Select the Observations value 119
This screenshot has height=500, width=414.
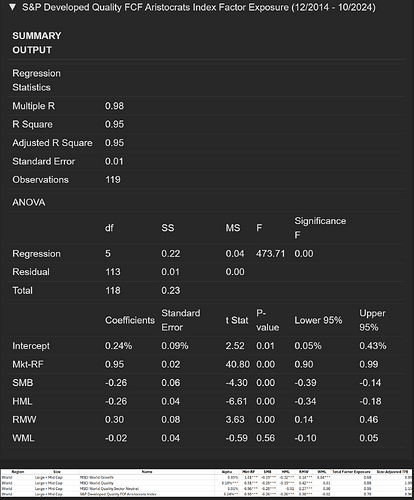coord(113,180)
